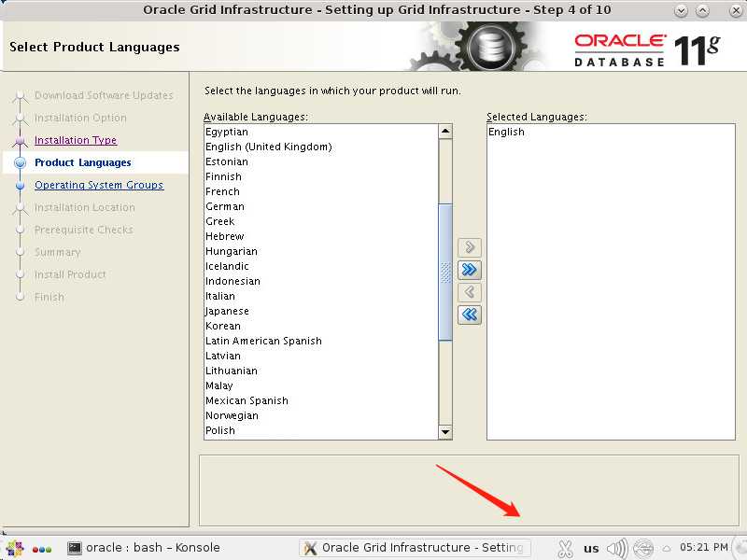The height and width of the screenshot is (560, 747).
Task: Click the remove-all-languages double left arrow
Action: pos(470,315)
